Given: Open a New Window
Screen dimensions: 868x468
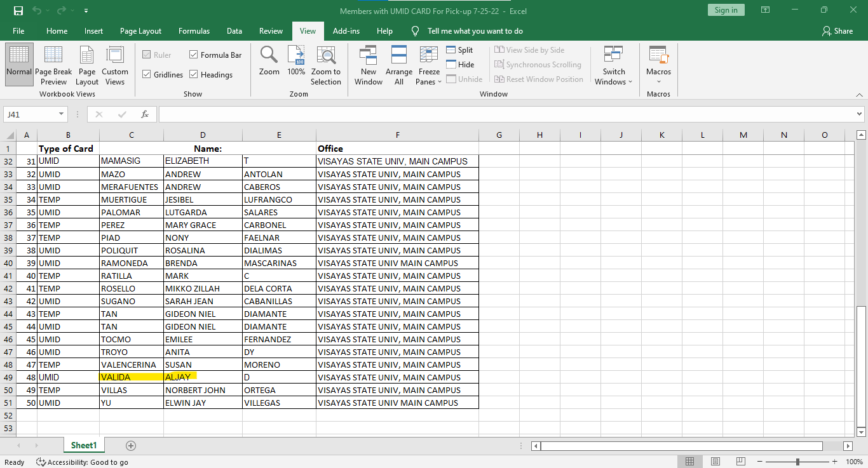Looking at the screenshot, I should coord(369,55).
